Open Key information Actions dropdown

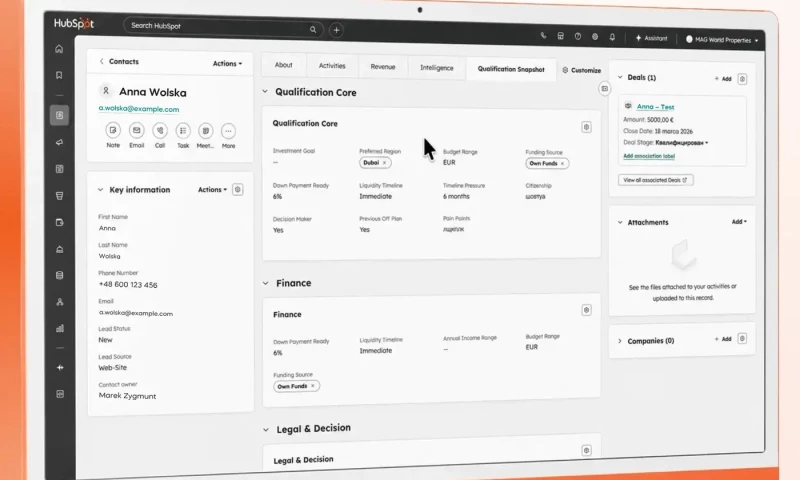[212, 190]
